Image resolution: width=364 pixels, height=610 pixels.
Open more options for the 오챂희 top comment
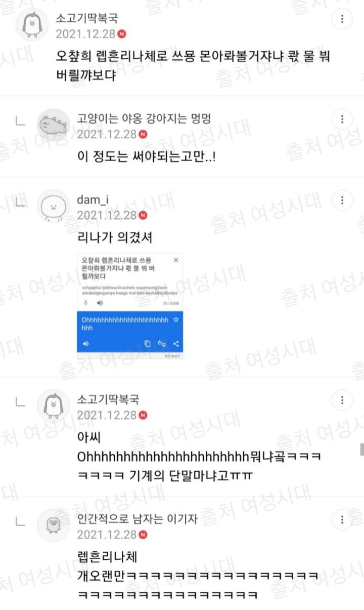pyautogui.click(x=342, y=19)
